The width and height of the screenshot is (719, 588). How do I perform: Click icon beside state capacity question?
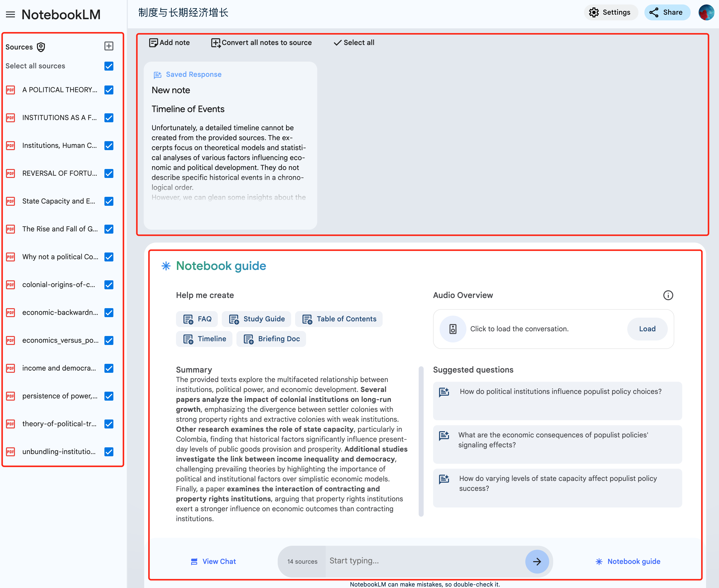tap(444, 479)
